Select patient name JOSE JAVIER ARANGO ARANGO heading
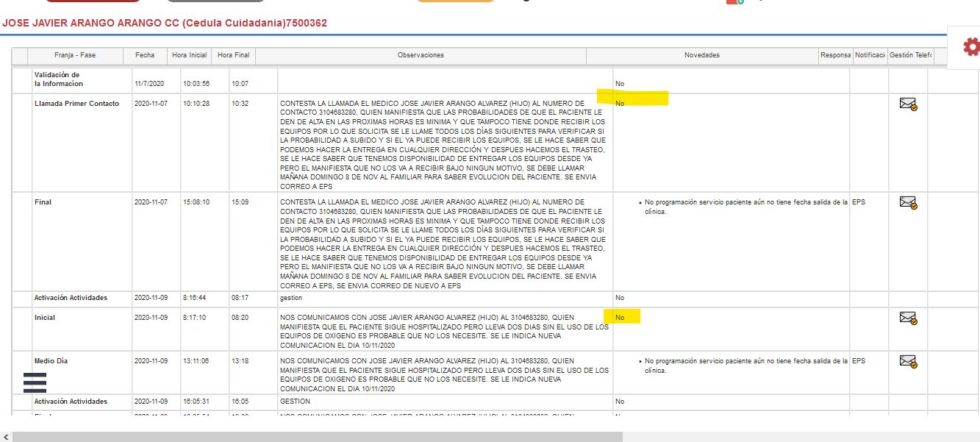This screenshot has height=442, width=980. pyautogui.click(x=165, y=24)
